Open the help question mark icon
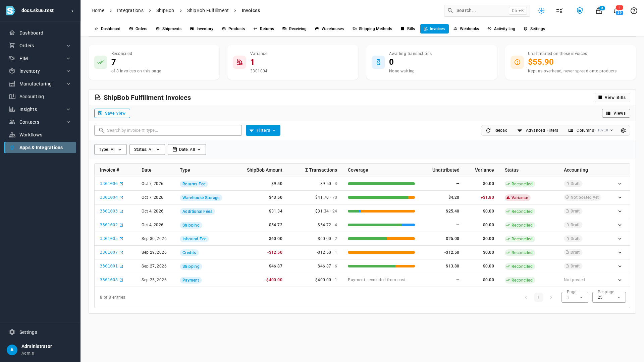Viewport: 644px width, 362px height. [x=634, y=11]
